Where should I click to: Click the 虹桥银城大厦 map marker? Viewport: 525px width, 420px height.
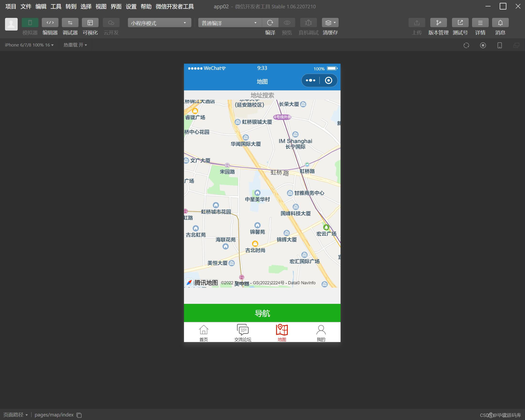238,122
